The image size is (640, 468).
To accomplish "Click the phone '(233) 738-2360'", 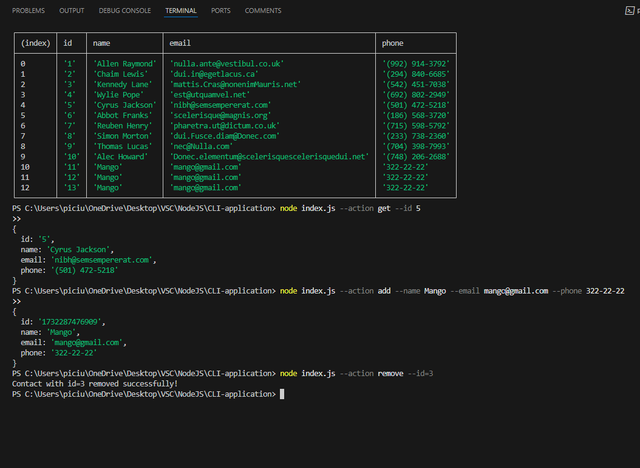I will (416, 136).
